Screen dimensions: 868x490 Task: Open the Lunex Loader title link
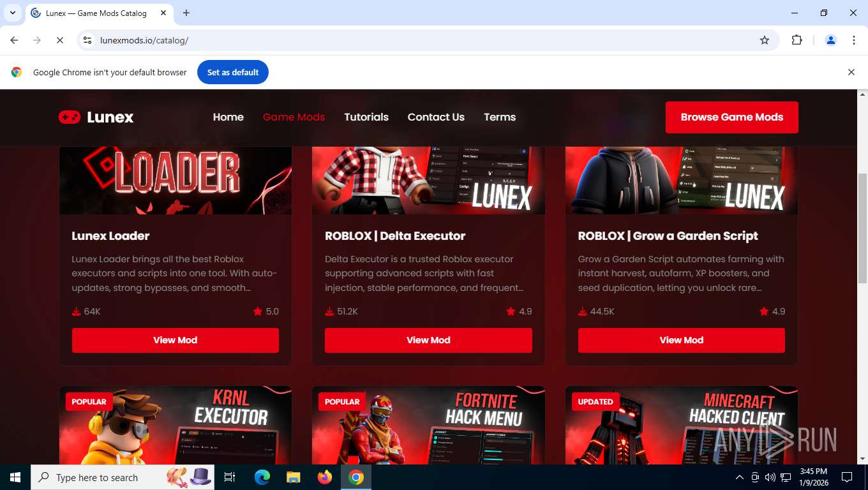point(110,236)
